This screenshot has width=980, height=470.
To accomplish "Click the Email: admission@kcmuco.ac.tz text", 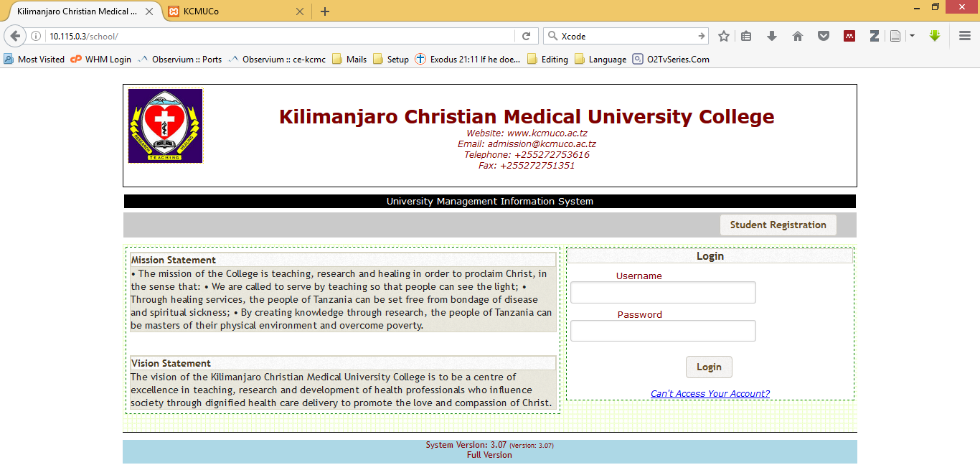I will click(x=527, y=144).
